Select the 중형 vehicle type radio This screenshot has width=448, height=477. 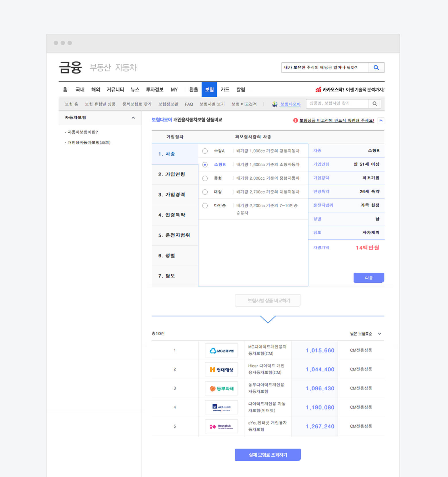tap(205, 178)
